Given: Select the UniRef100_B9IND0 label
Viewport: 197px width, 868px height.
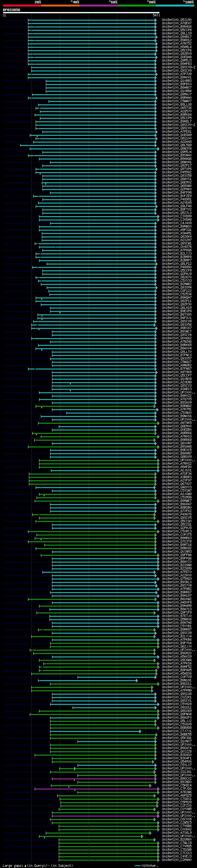Looking at the screenshot, I should [x=176, y=782].
